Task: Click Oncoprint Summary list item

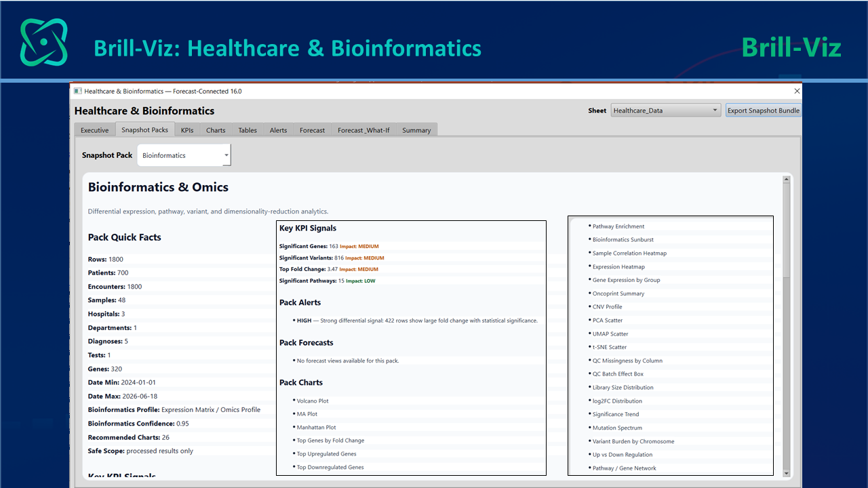Action: point(618,293)
